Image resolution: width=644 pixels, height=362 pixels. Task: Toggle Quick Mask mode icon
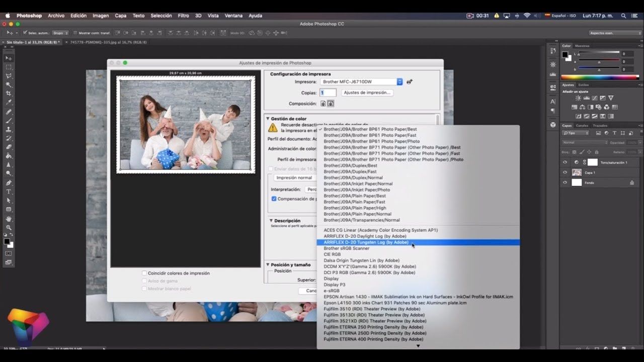coord(9,253)
